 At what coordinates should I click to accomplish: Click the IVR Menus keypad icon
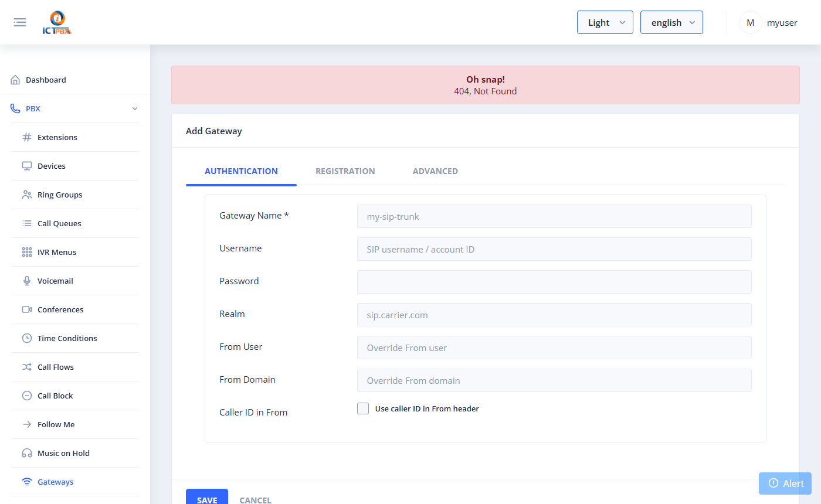(27, 252)
